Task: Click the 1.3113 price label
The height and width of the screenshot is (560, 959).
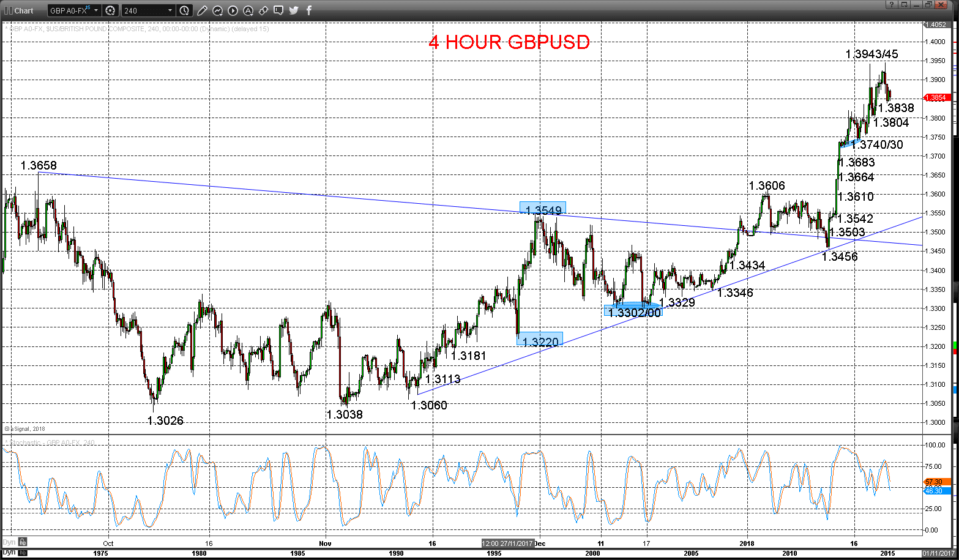Action: 442,379
